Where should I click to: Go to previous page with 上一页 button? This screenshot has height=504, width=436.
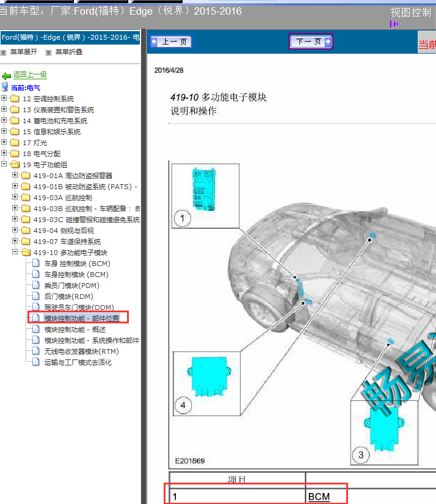pyautogui.click(x=171, y=41)
